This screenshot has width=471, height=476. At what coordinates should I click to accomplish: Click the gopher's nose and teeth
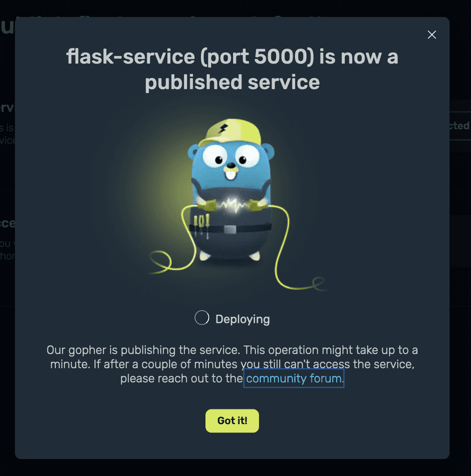(231, 172)
